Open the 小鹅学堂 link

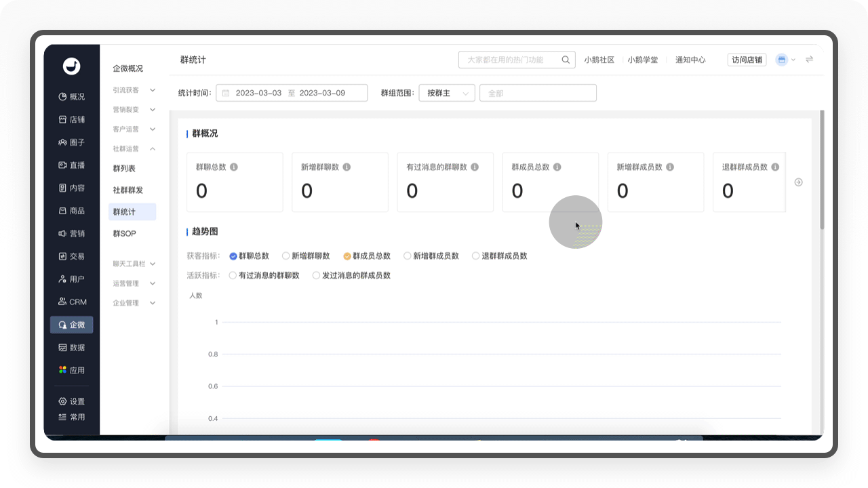(x=643, y=60)
